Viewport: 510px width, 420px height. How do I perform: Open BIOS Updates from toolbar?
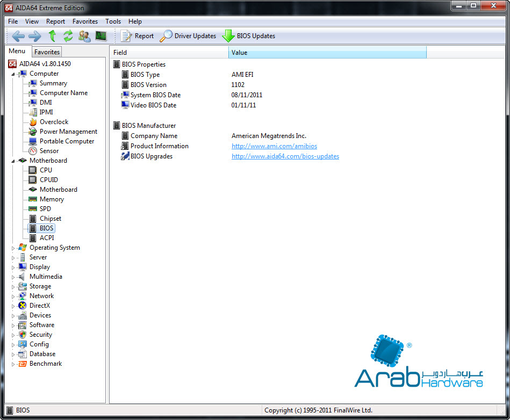(x=248, y=36)
